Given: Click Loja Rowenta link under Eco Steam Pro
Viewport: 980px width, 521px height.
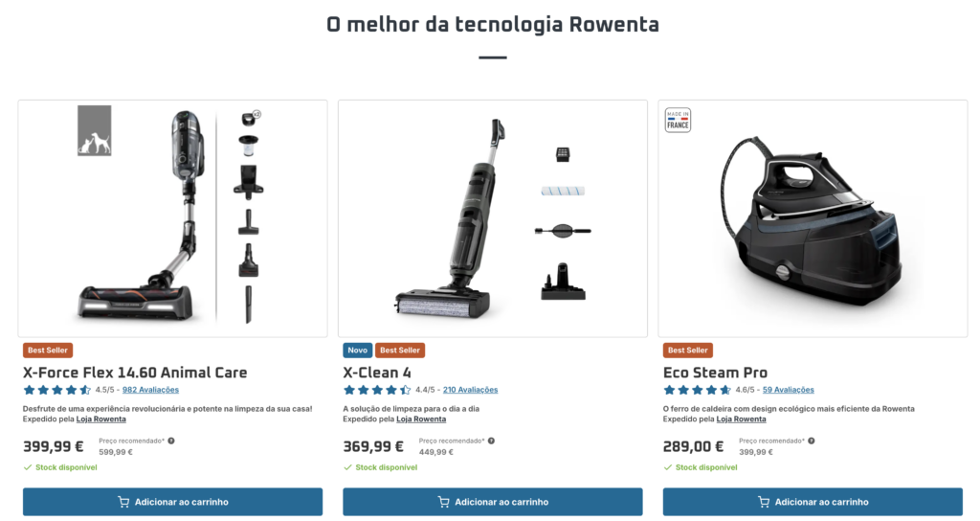Looking at the screenshot, I should point(742,419).
